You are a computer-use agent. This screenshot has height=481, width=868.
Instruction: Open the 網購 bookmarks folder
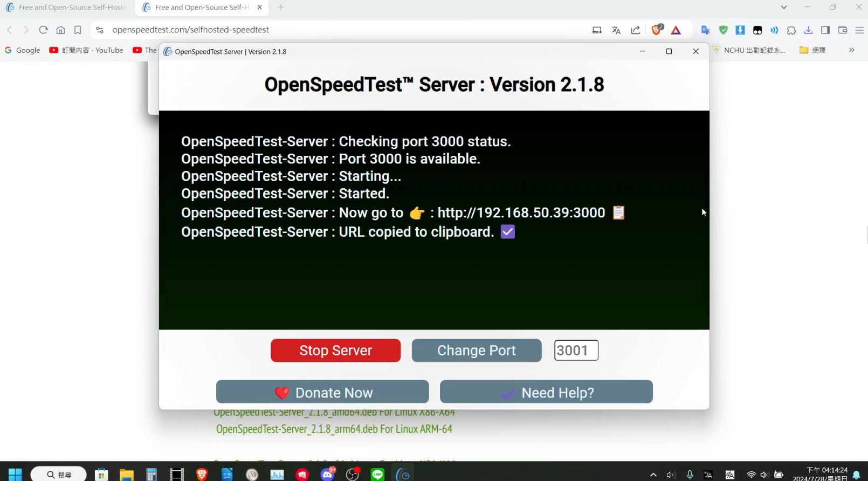click(x=813, y=50)
